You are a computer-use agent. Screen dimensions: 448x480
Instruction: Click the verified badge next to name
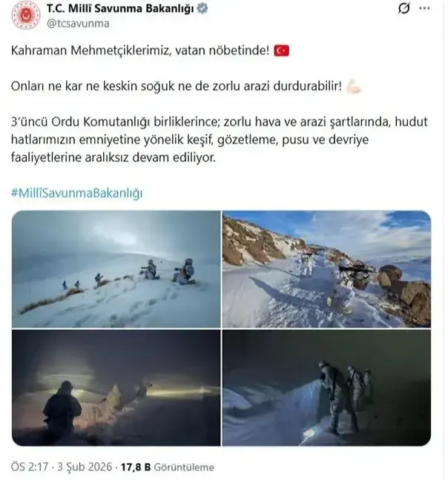coord(202,8)
